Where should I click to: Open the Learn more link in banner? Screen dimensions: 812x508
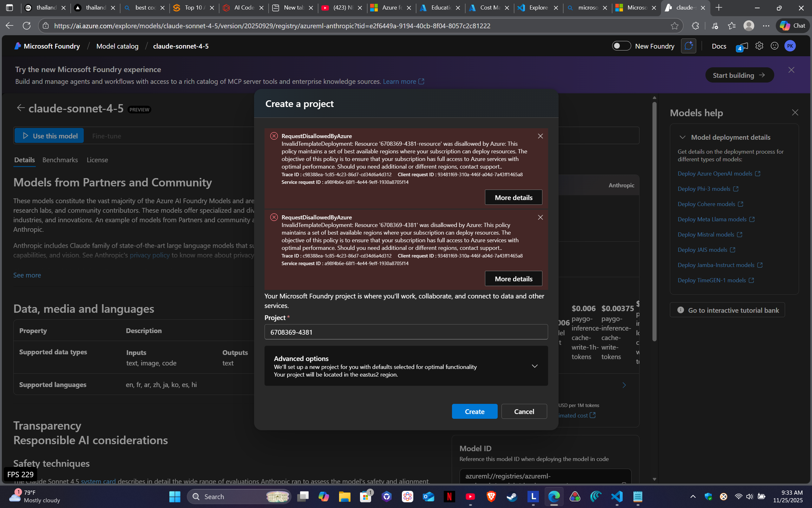coord(403,81)
